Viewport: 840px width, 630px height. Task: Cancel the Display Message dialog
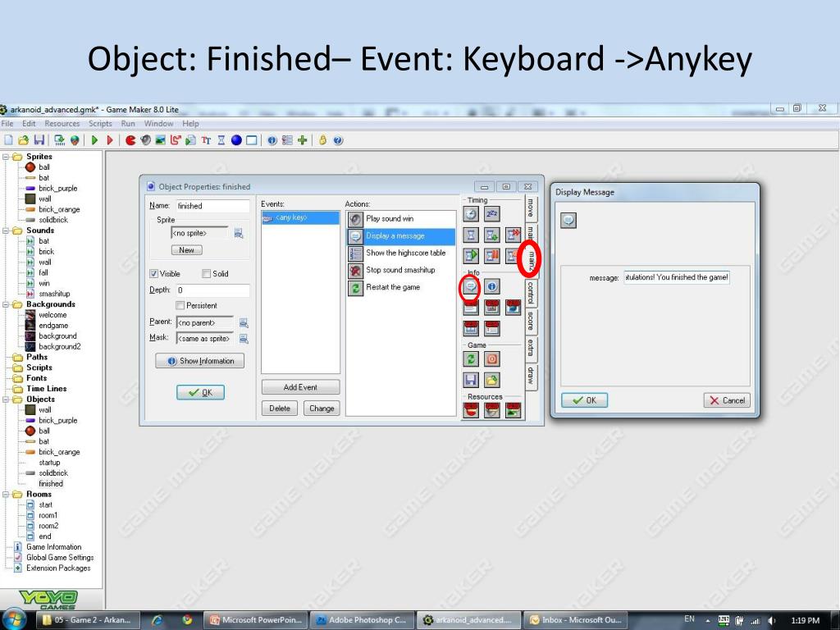pyautogui.click(x=727, y=400)
